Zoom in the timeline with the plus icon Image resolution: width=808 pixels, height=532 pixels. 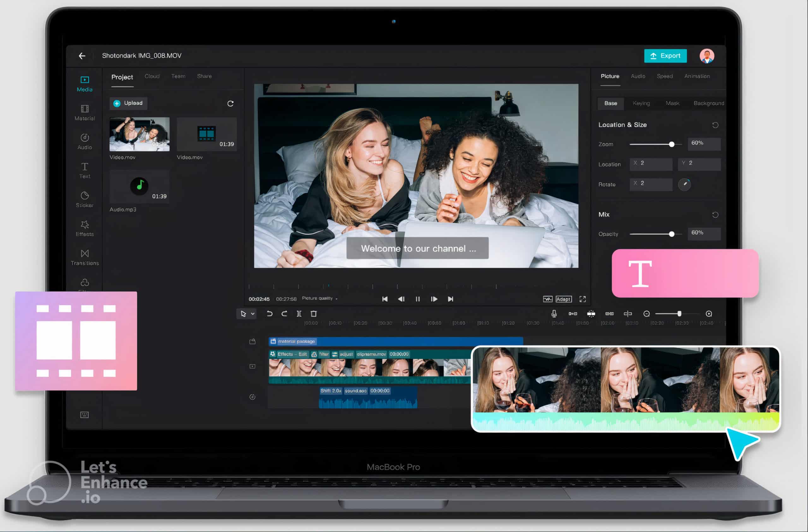(x=709, y=314)
